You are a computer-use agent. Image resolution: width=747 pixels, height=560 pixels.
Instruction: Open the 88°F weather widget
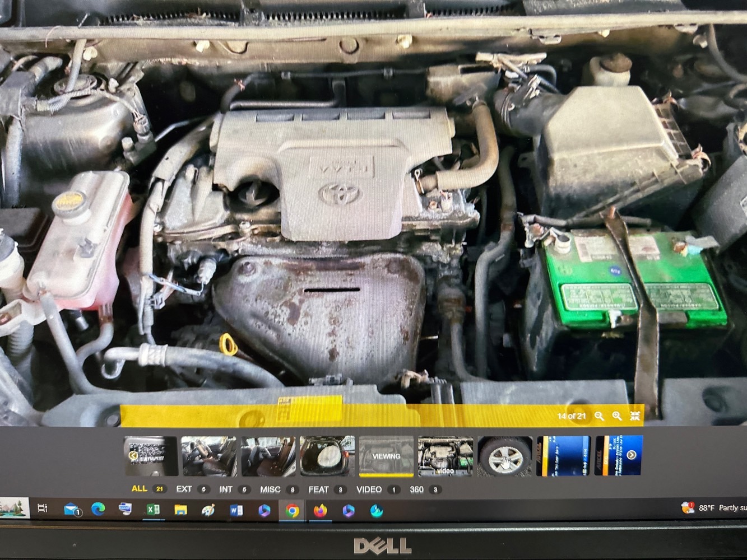click(x=714, y=508)
